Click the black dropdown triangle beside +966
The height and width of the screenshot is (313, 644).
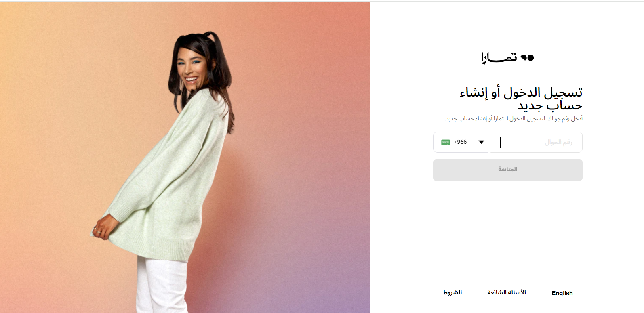[481, 142]
